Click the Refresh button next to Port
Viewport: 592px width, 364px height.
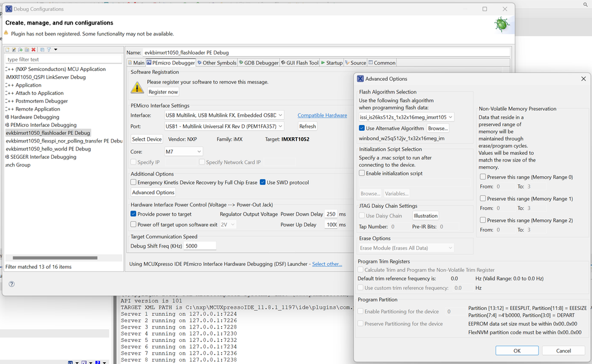point(307,126)
